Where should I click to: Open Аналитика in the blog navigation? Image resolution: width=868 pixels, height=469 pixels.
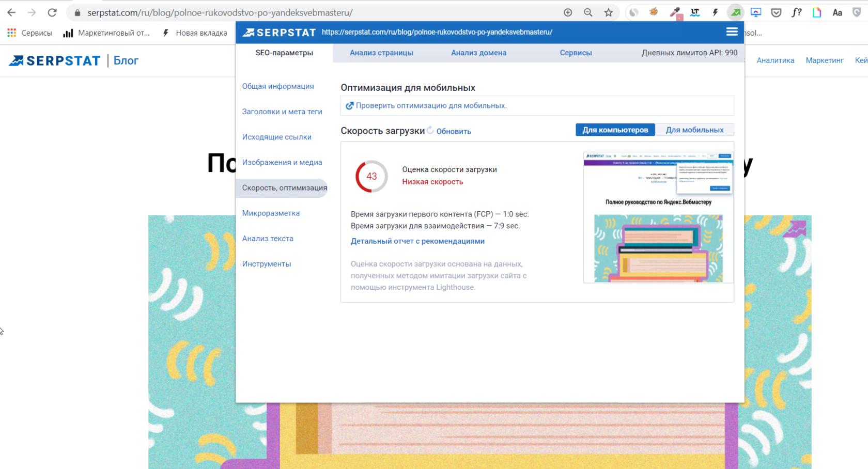[x=775, y=60]
